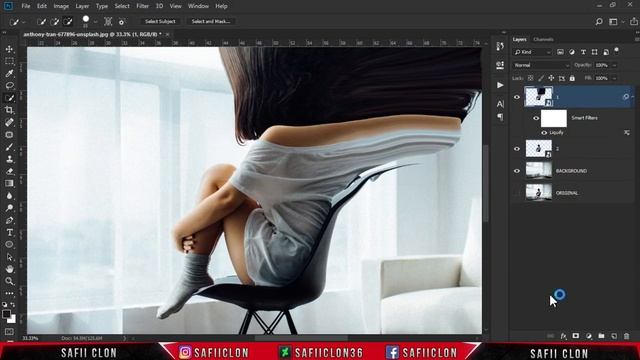Click the Opacity 100% field
This screenshot has height=360, width=640.
tap(602, 65)
